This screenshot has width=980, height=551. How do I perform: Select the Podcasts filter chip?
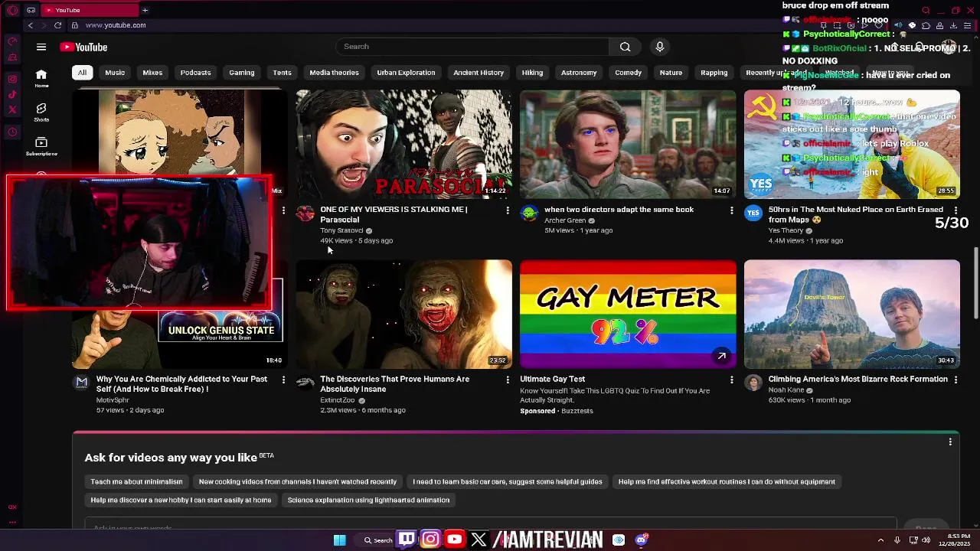[195, 73]
